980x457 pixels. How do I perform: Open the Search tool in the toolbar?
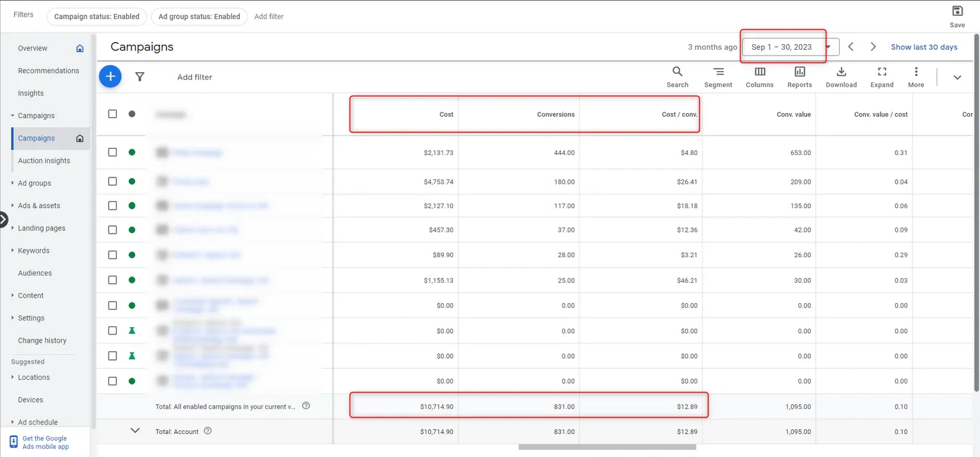[678, 77]
